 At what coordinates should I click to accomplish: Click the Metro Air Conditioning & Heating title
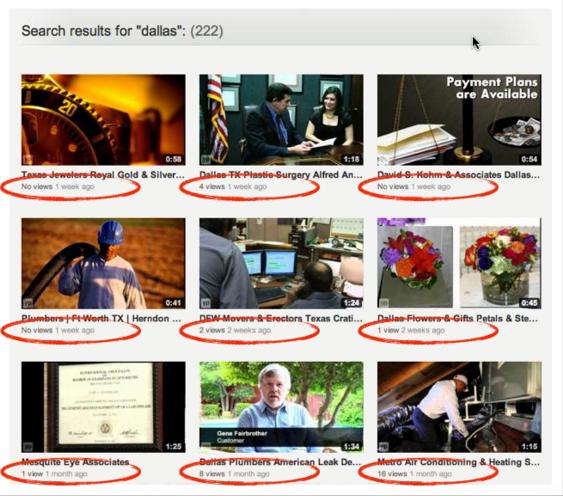(459, 462)
